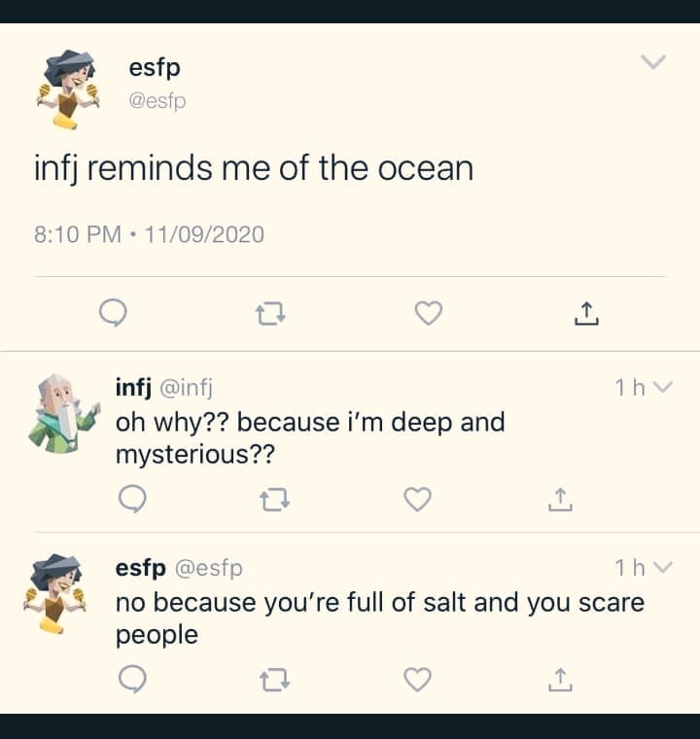Share infj's deep and mysterious reply
The image size is (700, 739).
click(x=560, y=500)
